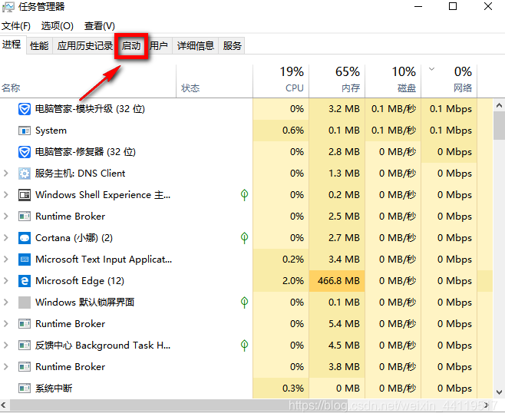The width and height of the screenshot is (505, 420).
Task: Click the vertical scrollbar down arrow
Action: pos(499,392)
